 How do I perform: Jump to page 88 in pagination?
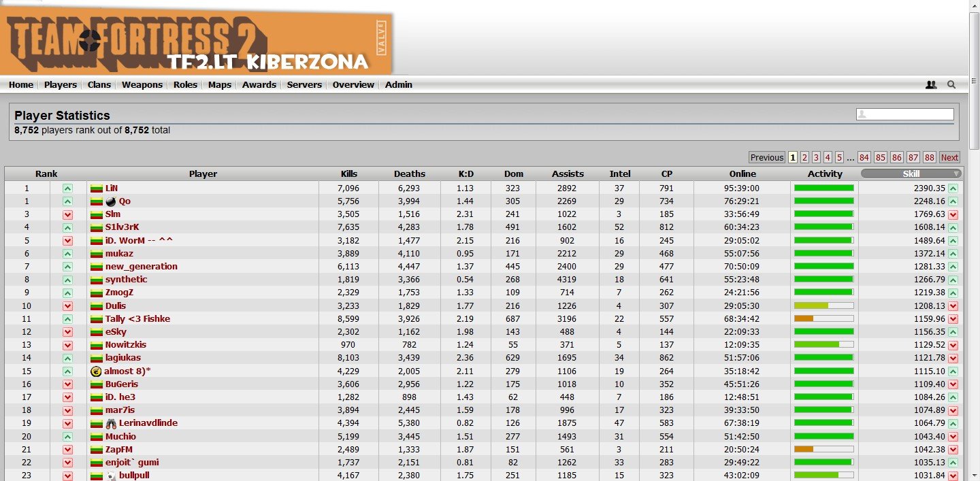(930, 157)
